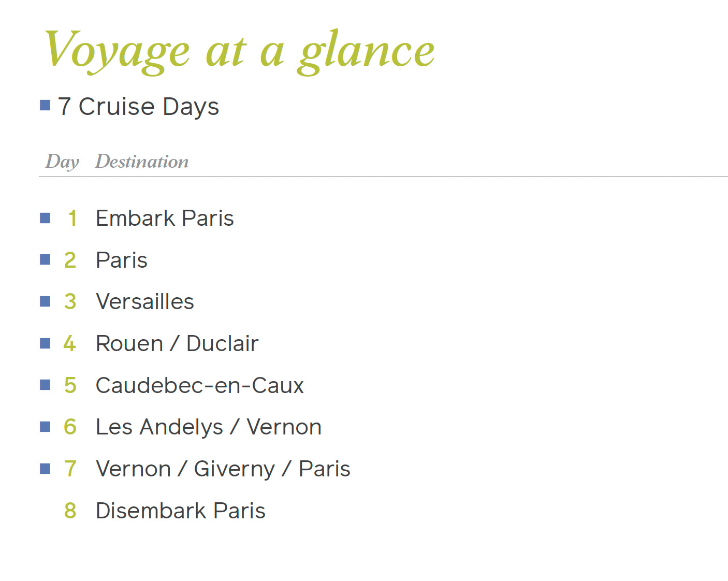The image size is (728, 581).
Task: Select the Versailles destination text
Action: [x=145, y=302]
